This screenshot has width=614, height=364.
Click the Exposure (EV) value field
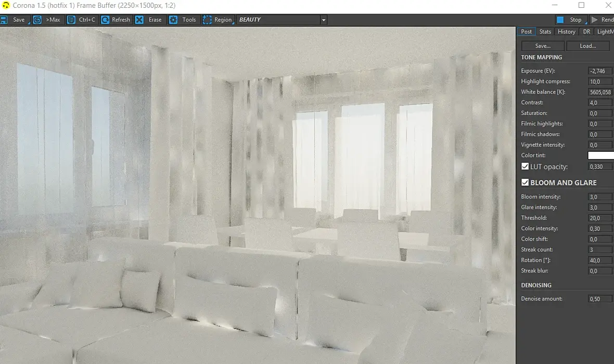(600, 71)
